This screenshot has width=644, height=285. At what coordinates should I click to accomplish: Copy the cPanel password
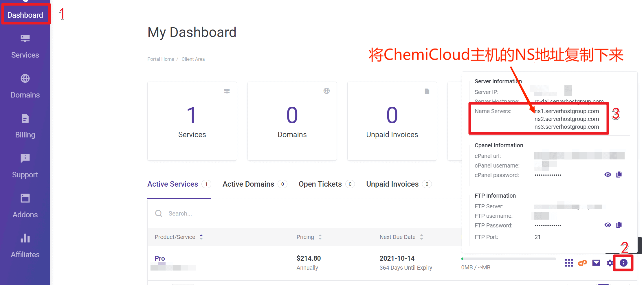tap(619, 174)
